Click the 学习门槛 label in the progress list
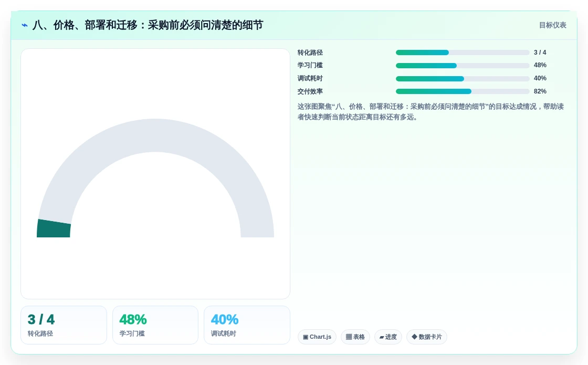Viewport: 588px width, 365px height. coord(310,65)
